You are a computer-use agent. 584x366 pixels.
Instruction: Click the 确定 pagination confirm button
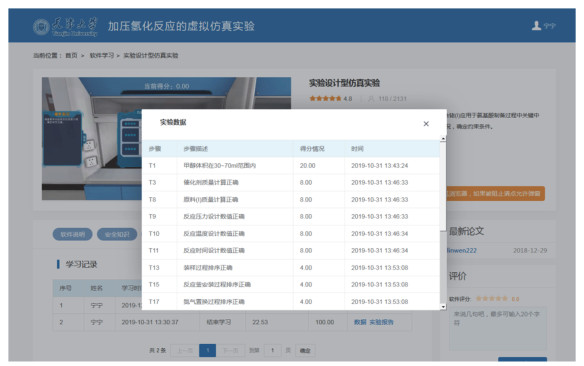coord(305,350)
